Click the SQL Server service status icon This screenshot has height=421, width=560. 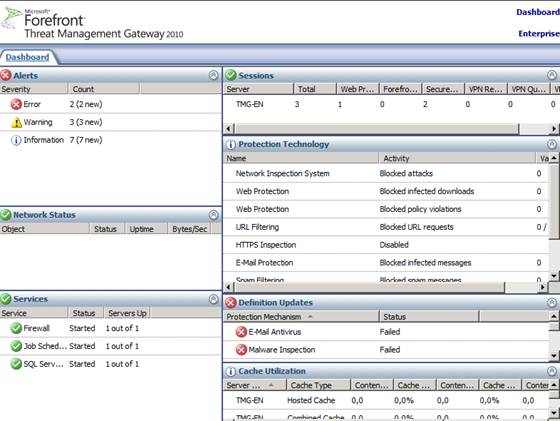pos(16,364)
